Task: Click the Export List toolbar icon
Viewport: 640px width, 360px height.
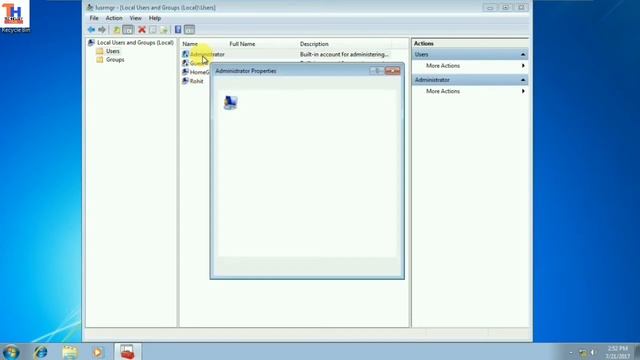Action: 164,30
